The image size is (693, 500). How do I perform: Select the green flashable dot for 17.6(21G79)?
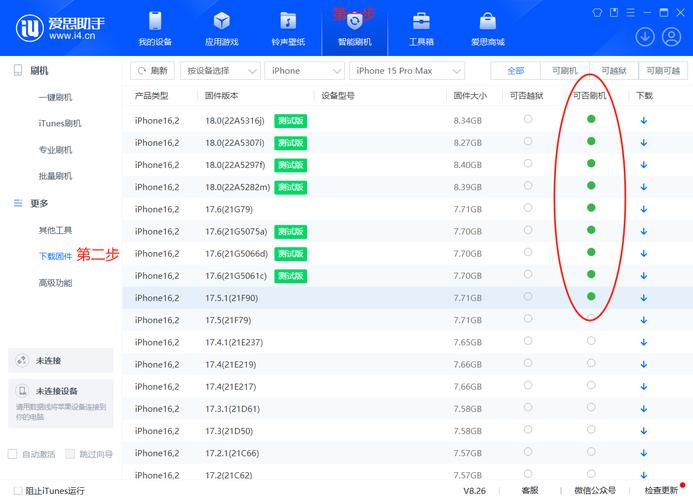(x=591, y=208)
